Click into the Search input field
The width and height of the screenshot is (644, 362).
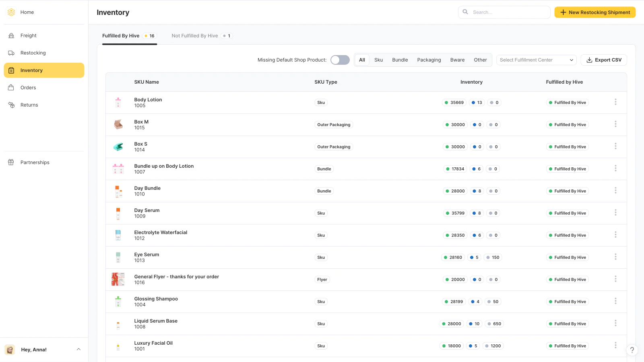(509, 12)
